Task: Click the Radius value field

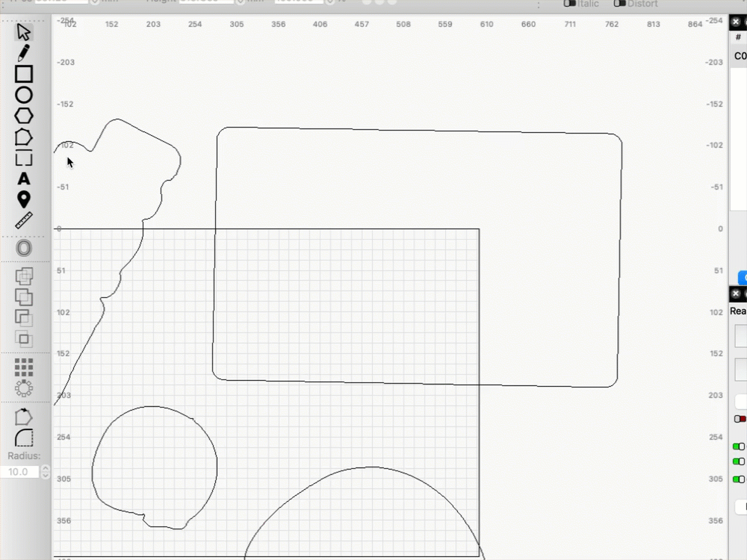Action: (x=20, y=472)
